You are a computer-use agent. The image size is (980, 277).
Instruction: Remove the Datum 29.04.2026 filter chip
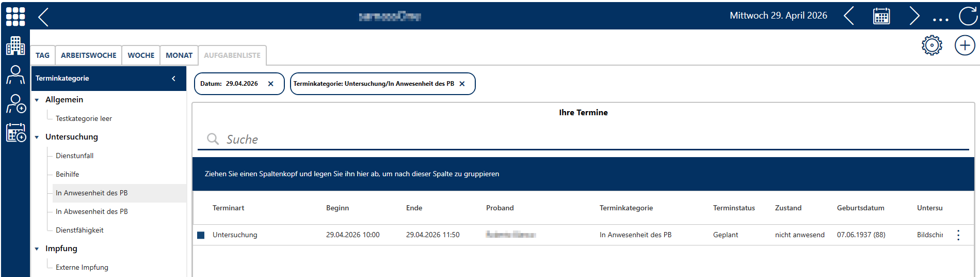point(270,84)
